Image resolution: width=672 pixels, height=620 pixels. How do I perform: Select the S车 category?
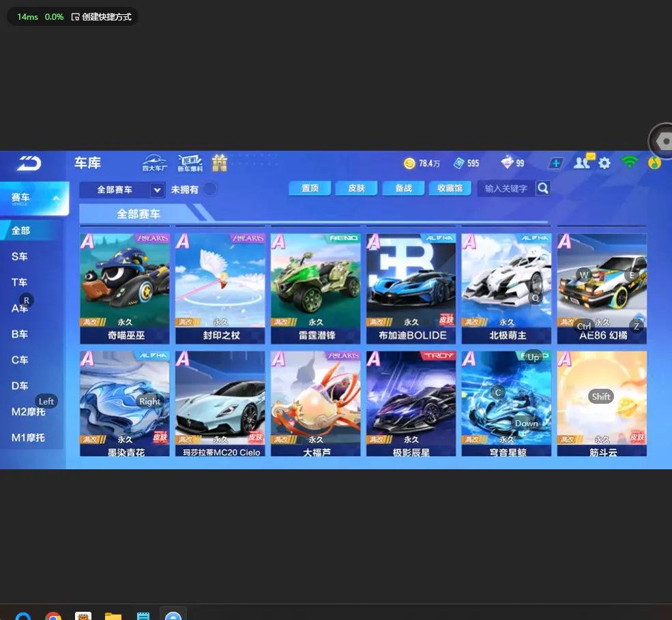coord(20,256)
